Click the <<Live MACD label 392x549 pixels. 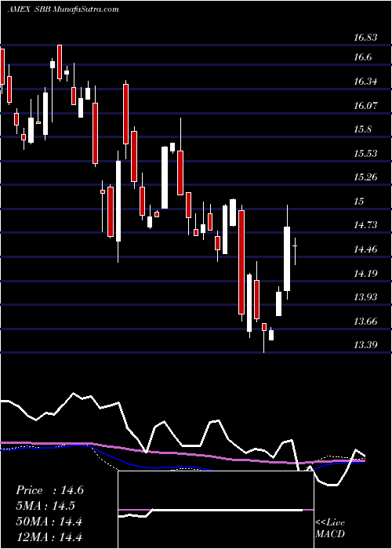tap(330, 528)
